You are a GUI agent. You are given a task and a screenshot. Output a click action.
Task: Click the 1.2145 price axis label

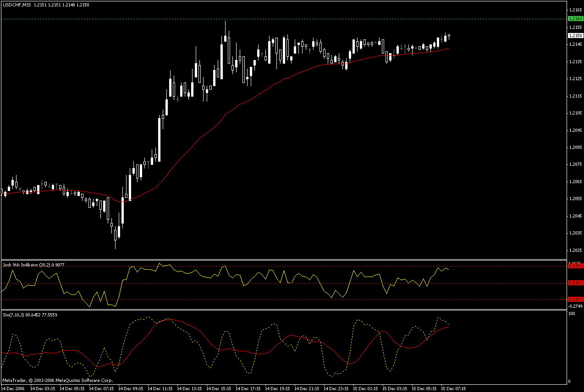[x=576, y=44]
